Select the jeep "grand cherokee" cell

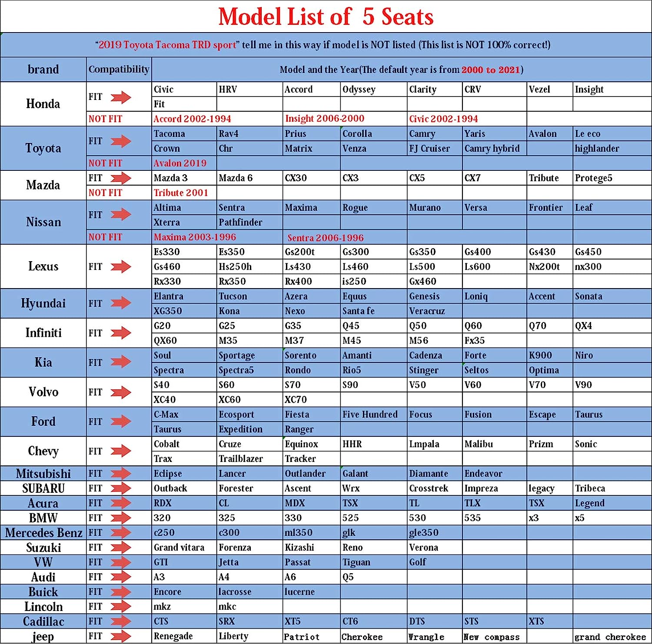tap(610, 637)
